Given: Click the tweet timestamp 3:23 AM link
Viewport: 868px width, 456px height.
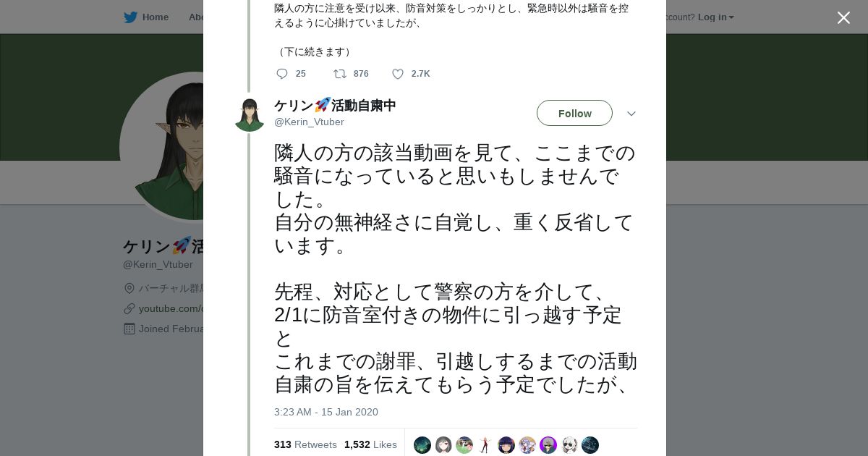Looking at the screenshot, I should click(325, 412).
